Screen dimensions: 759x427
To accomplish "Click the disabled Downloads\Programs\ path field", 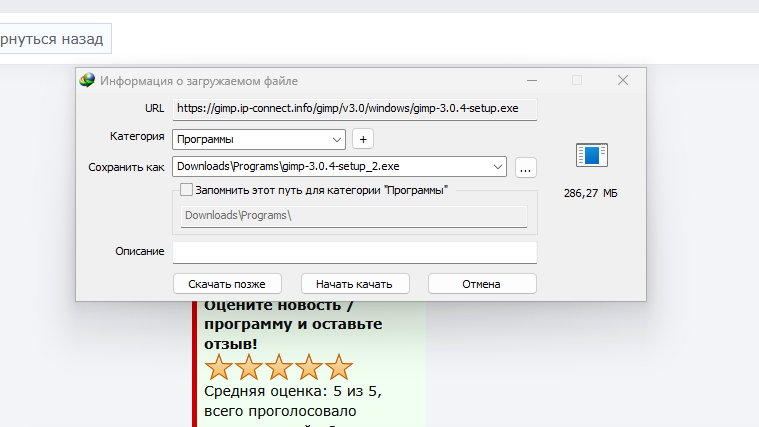I will (x=354, y=216).
